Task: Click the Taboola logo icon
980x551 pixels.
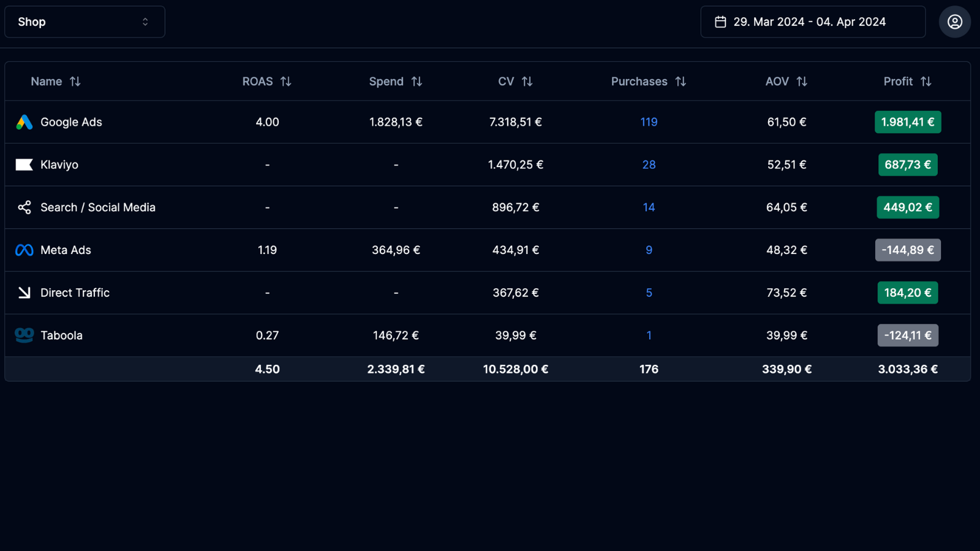Action: tap(24, 335)
